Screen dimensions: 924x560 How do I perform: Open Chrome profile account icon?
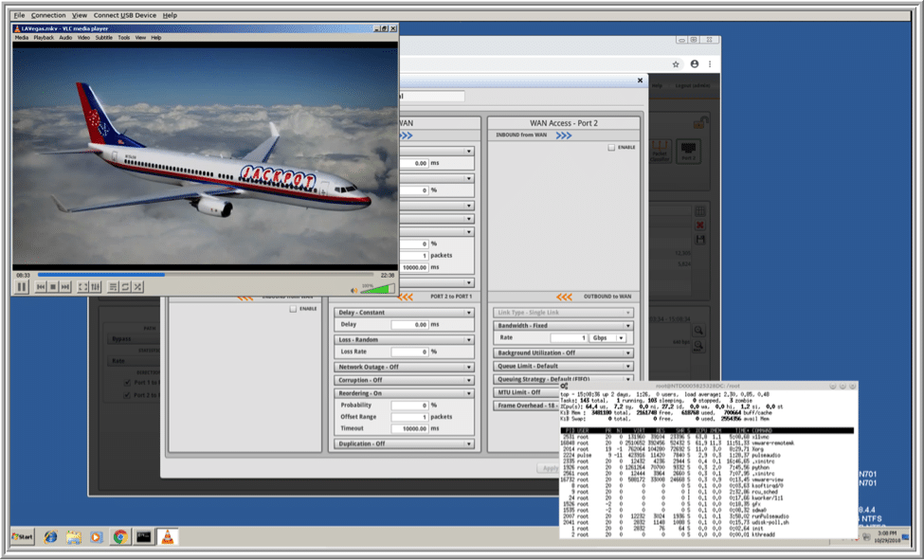click(x=694, y=64)
